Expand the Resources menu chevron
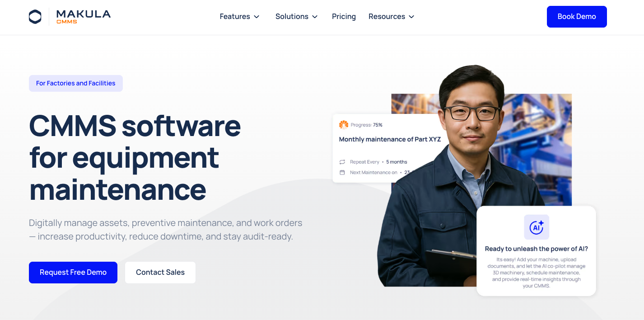Image resolution: width=644 pixels, height=320 pixels. (x=411, y=17)
